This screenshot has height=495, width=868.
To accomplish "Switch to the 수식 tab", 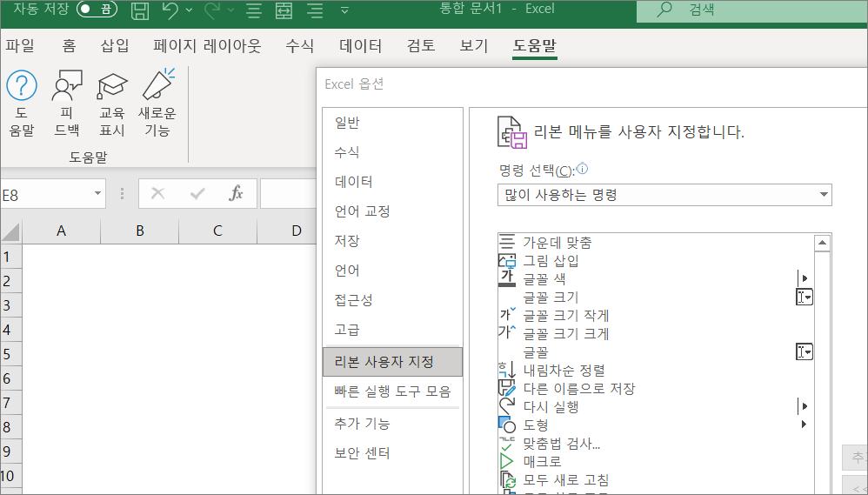I will coord(299,45).
